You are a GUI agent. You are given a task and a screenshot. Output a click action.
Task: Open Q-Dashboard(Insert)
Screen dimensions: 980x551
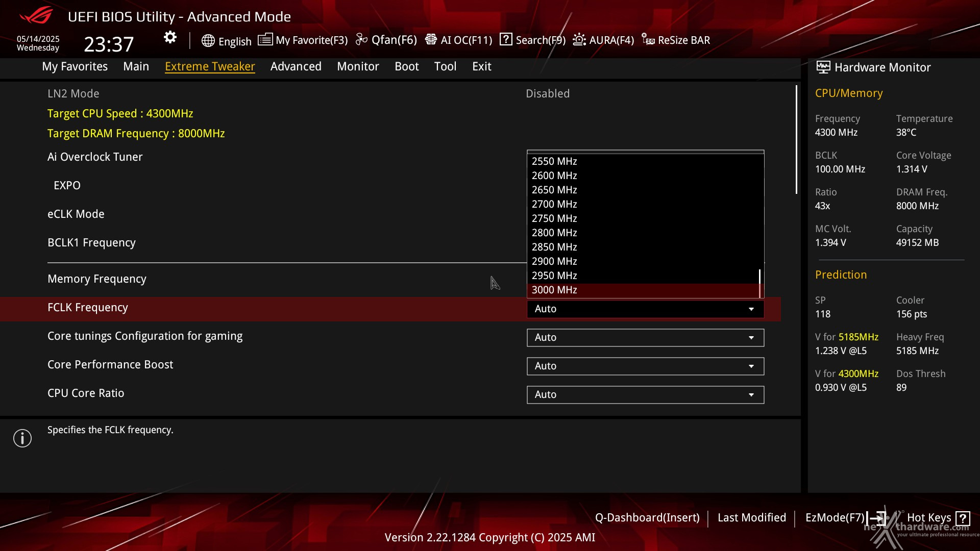click(x=647, y=518)
